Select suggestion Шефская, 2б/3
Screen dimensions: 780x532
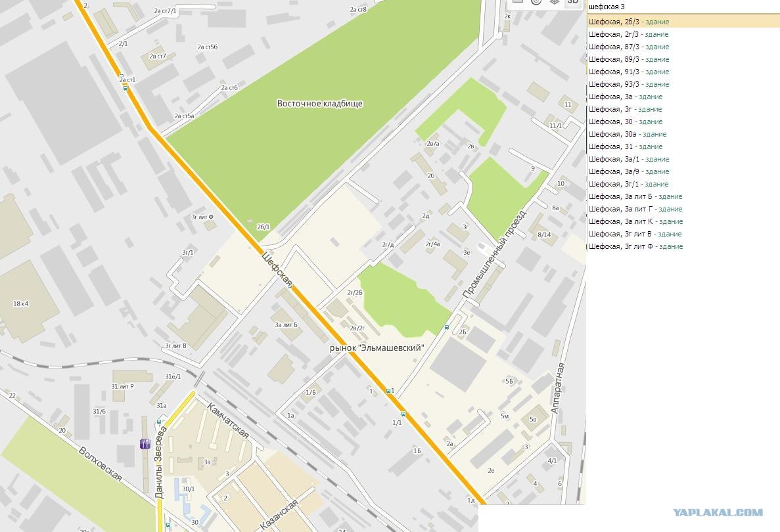tap(683, 22)
